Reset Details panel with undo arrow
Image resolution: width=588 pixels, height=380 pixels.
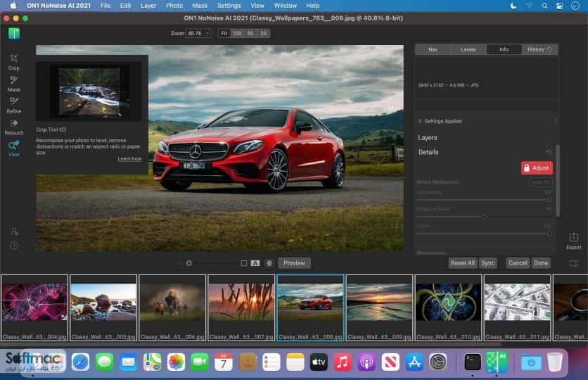(x=549, y=152)
